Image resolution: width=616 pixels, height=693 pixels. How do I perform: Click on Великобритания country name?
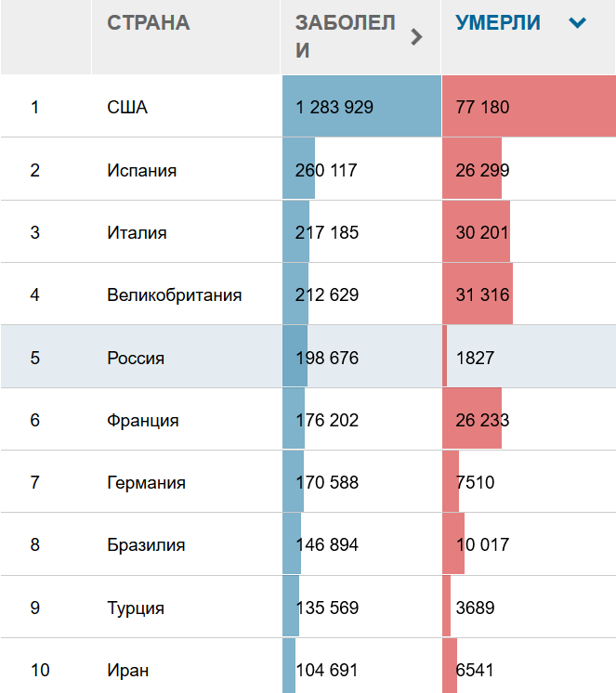coord(174,295)
